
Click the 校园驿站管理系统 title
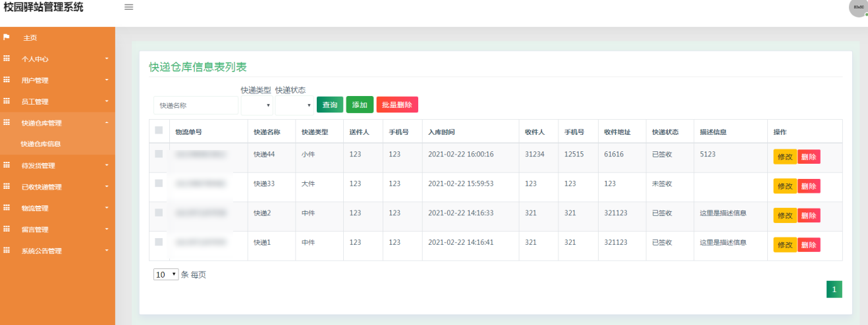click(43, 7)
